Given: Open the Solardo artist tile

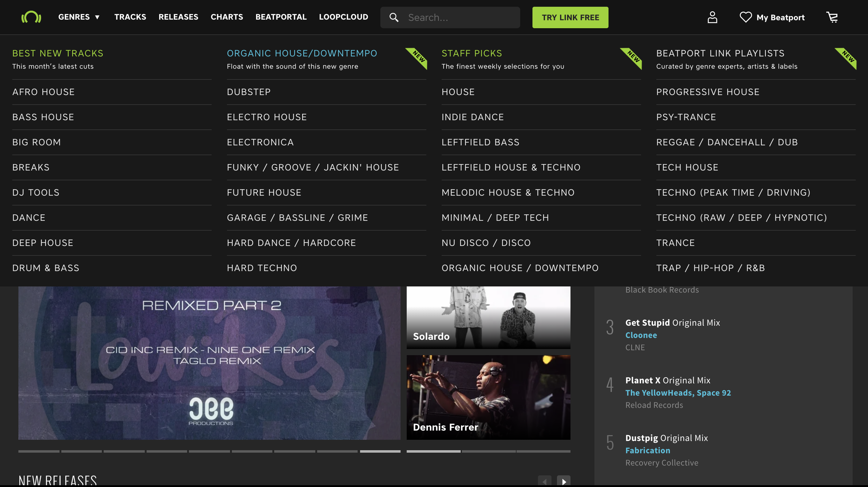Looking at the screenshot, I should tap(488, 317).
